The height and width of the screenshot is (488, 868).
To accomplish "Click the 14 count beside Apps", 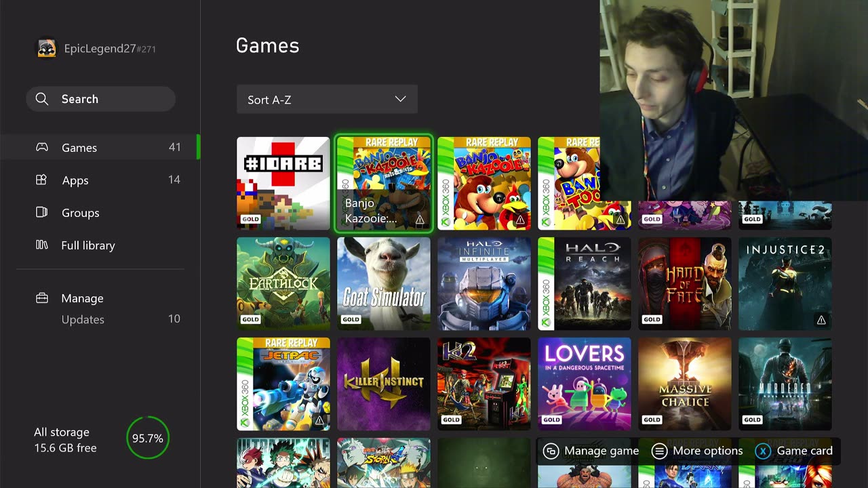I will point(174,180).
